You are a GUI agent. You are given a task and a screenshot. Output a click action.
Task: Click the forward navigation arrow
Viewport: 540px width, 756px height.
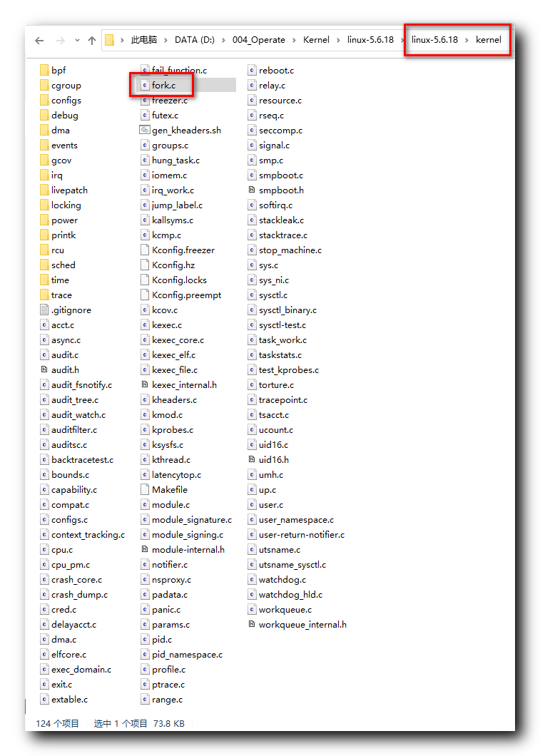[x=60, y=41]
